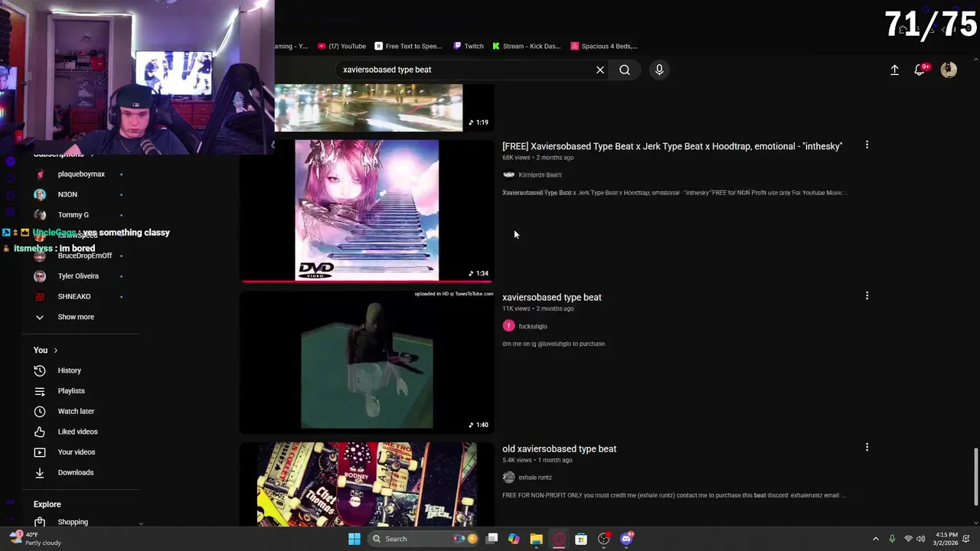Open the Wi-Fi network tray icon
The image size is (980, 551).
point(908,539)
